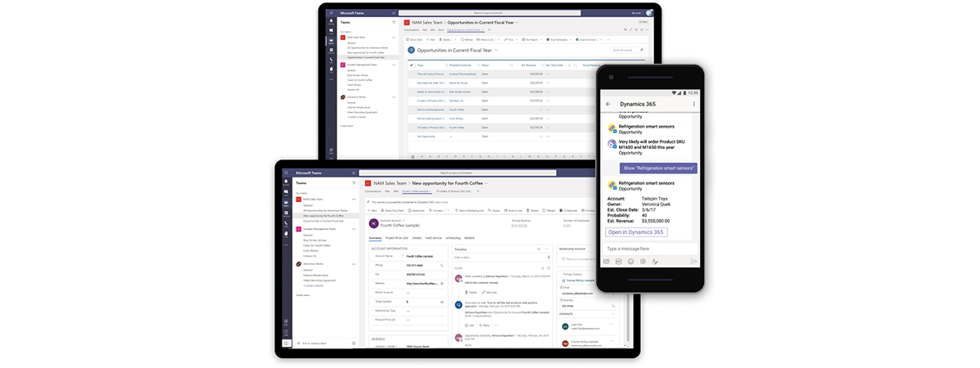Tap the 'Type a message here' field on phone

pyautogui.click(x=652, y=248)
